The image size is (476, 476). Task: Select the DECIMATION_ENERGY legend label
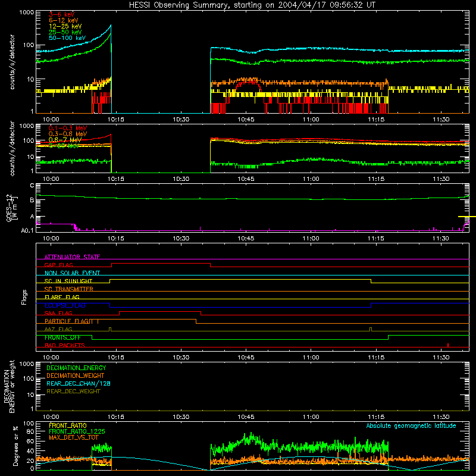tap(76, 368)
